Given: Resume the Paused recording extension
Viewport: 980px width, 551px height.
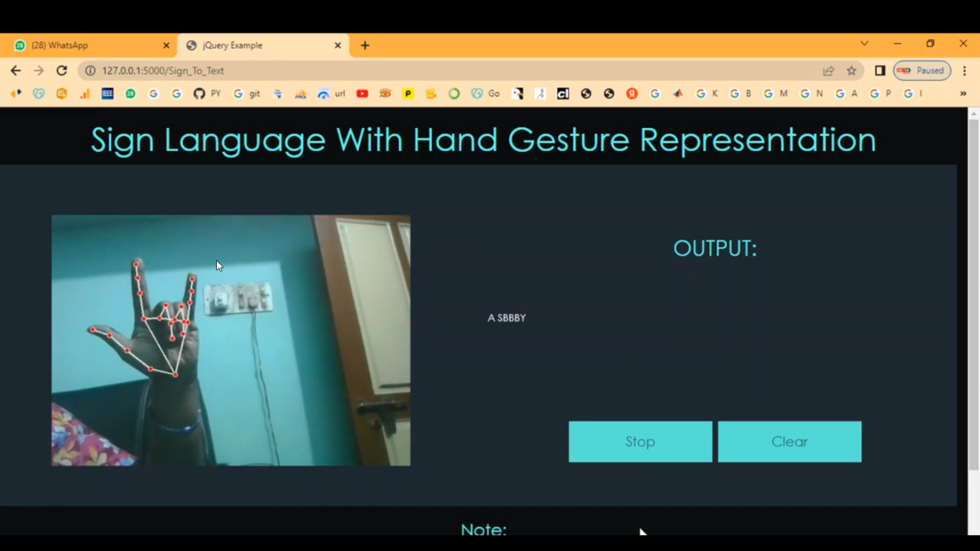Looking at the screenshot, I should point(921,71).
